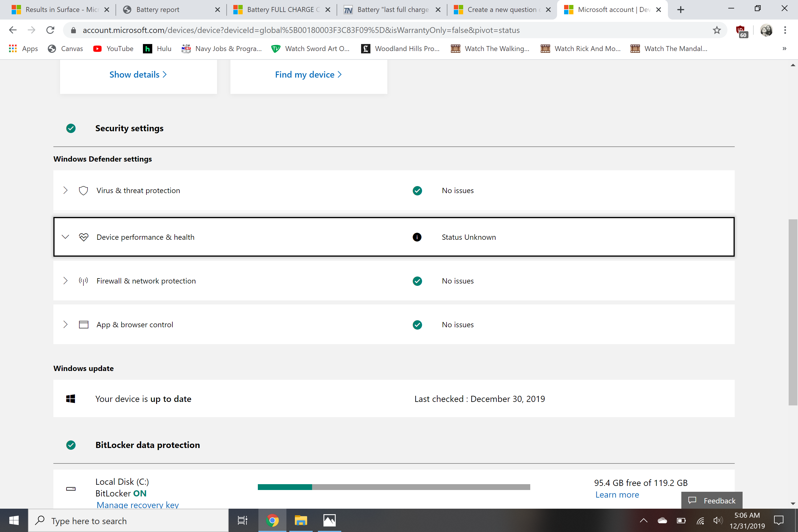798x532 pixels.
Task: Open File Explorer from the taskbar
Action: [x=301, y=520]
